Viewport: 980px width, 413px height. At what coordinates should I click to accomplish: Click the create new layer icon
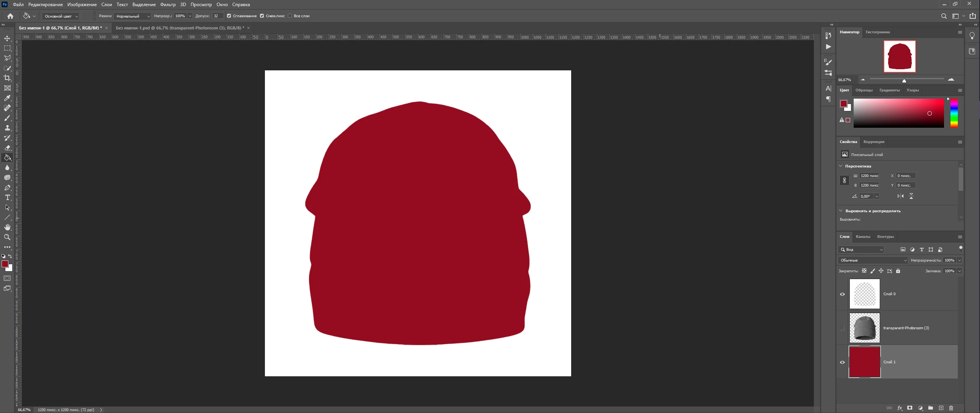point(941,408)
